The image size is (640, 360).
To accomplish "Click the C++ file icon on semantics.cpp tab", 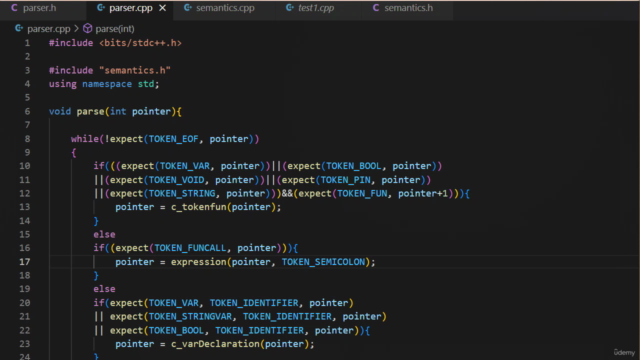I will coord(187,8).
